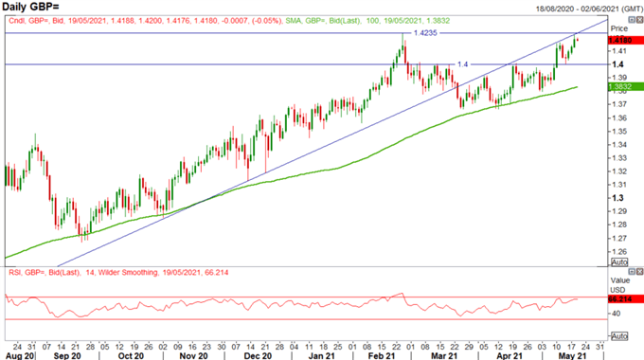644x360 pixels.
Task: Select the 1.4235 horizontal line label
Action: click(x=425, y=33)
